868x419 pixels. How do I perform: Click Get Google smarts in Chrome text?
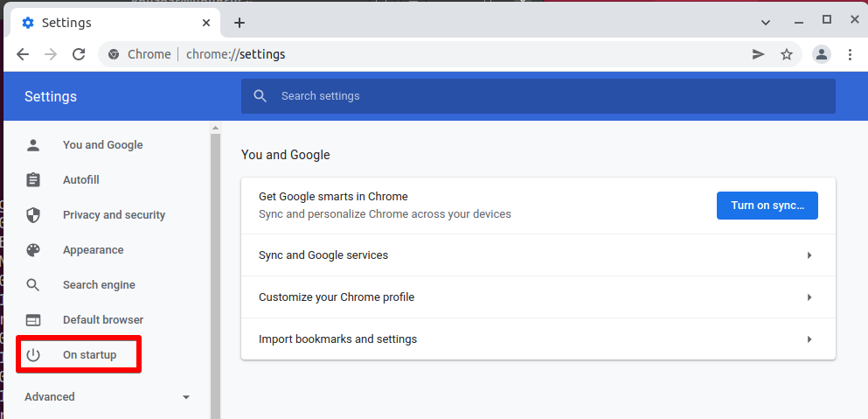(x=333, y=197)
